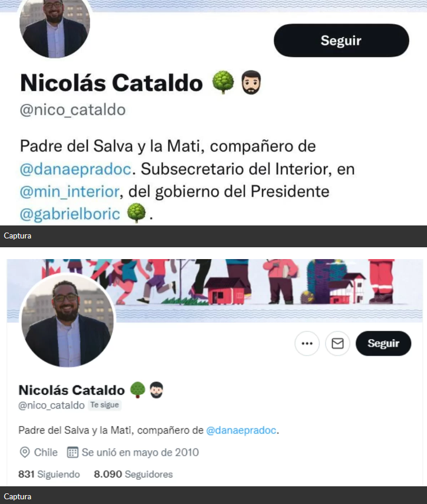
Task: Open the 8.090 Seguidores list
Action: [x=133, y=474]
